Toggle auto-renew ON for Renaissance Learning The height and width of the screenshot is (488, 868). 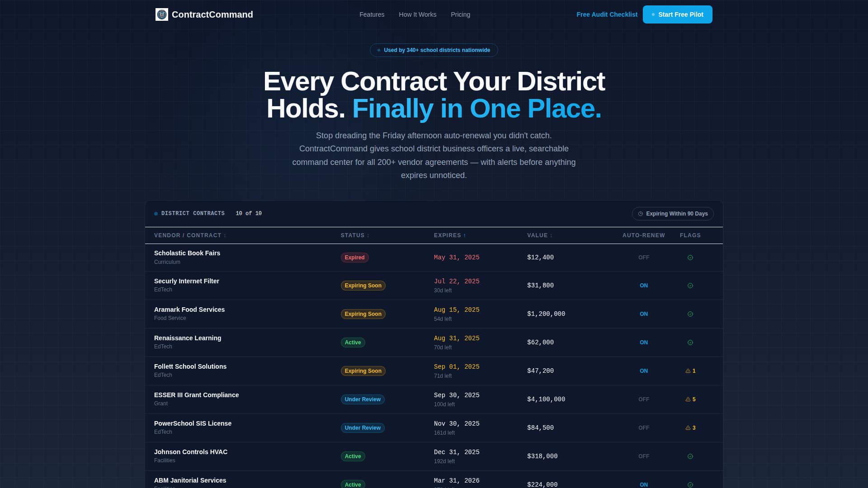[x=643, y=343]
